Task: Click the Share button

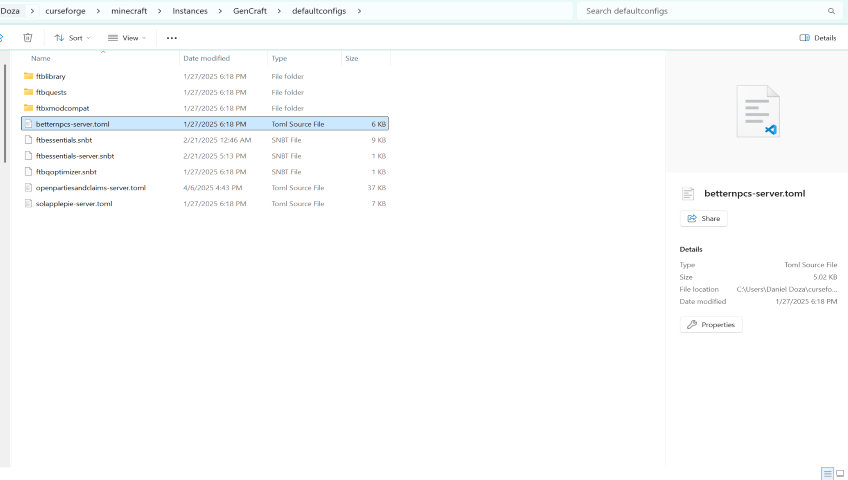Action: pos(704,218)
